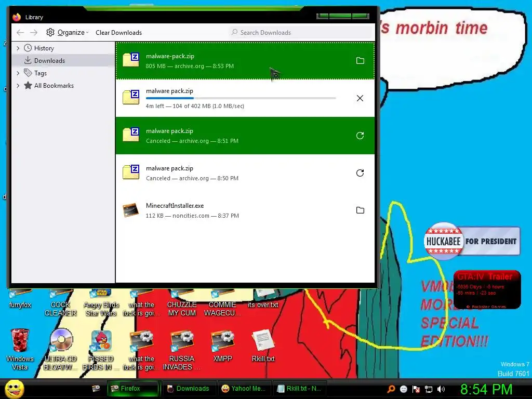
Task: Select the RUSSIA INVADES desktop shortcut
Action: pyautogui.click(x=181, y=350)
